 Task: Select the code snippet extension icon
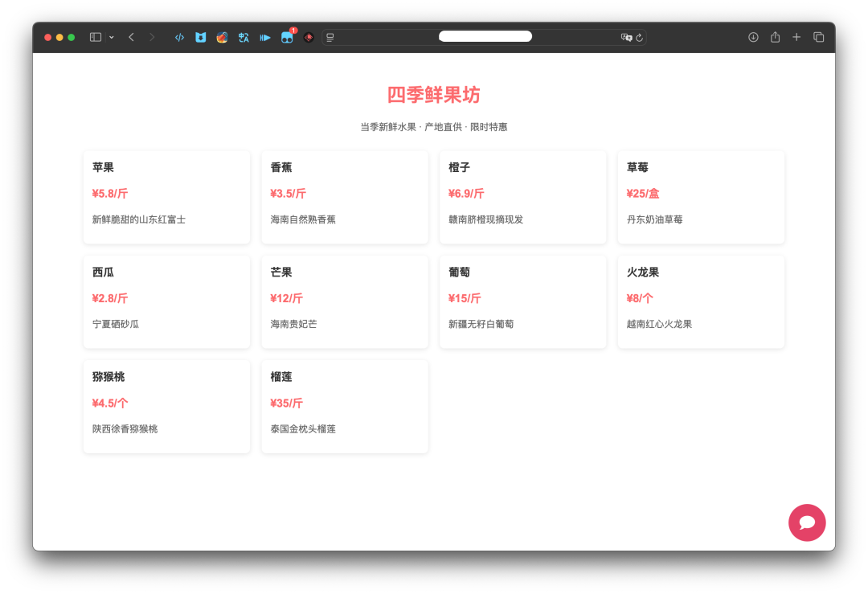click(x=178, y=36)
